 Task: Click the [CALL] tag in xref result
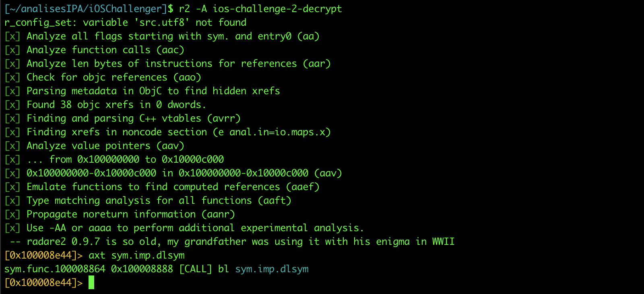(x=196, y=269)
